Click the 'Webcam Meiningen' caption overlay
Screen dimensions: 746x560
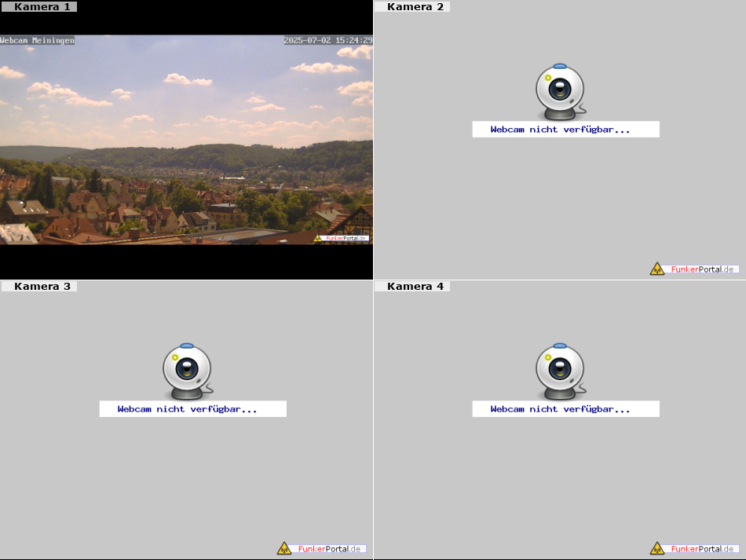click(x=37, y=40)
